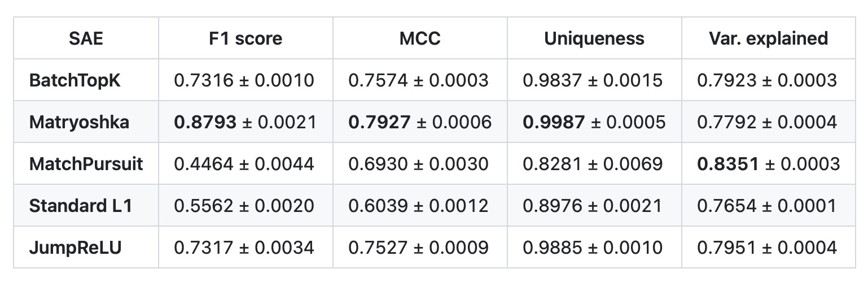This screenshot has height=286, width=868.
Task: Select the Uniqueness column header
Action: click(x=594, y=38)
